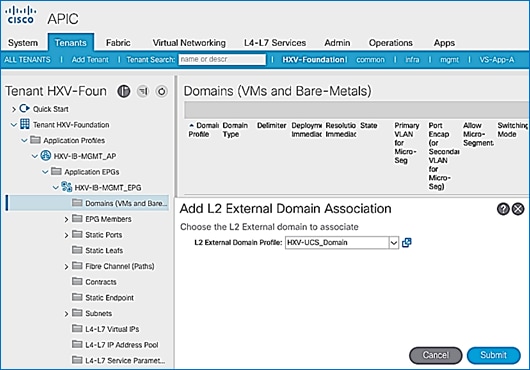Open the infra tenant link
Screen dimensions: 530x370
click(x=412, y=60)
